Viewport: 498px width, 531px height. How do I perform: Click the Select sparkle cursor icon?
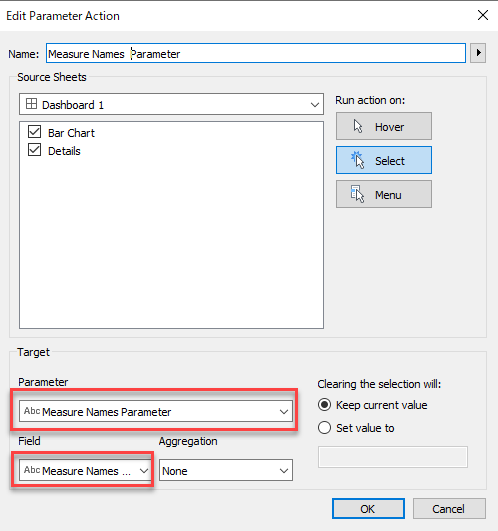[x=358, y=160]
